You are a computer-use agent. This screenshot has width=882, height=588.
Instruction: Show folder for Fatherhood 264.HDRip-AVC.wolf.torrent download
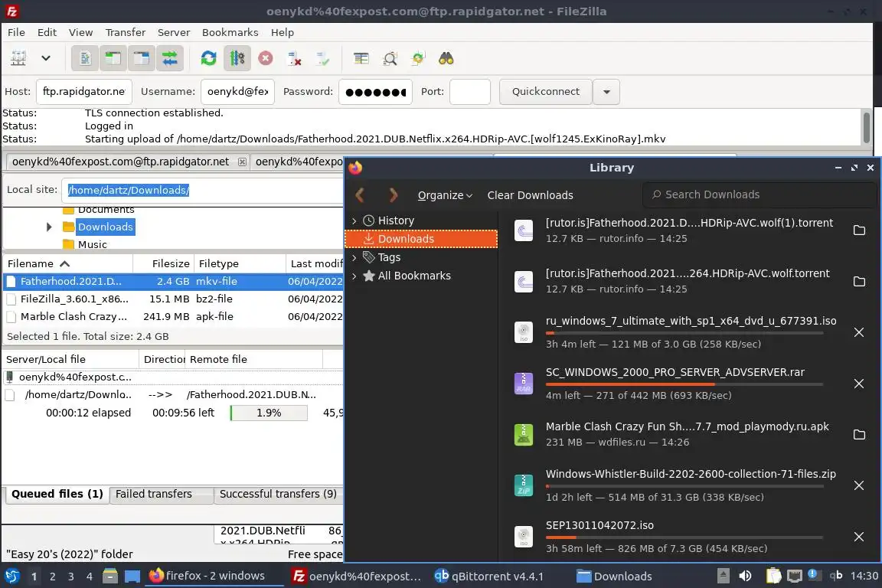858,281
